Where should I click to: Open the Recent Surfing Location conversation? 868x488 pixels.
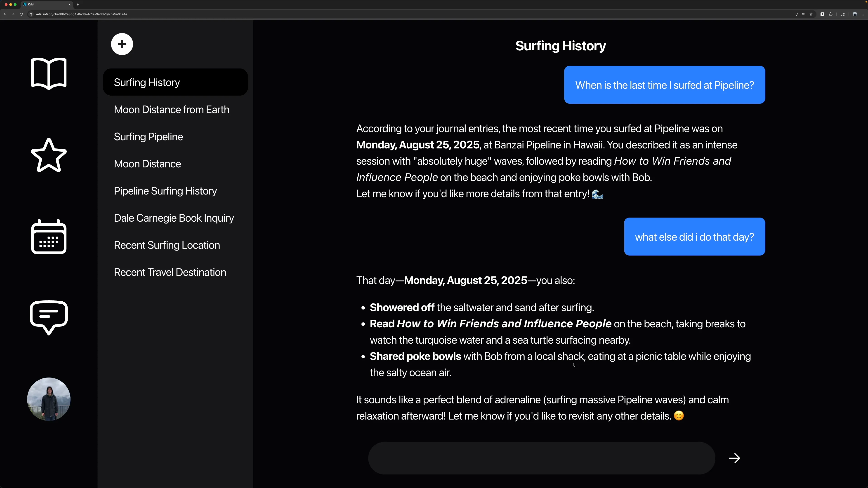(167, 245)
